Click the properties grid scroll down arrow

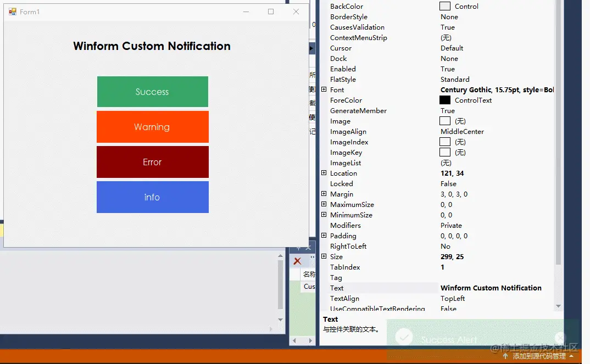point(559,306)
